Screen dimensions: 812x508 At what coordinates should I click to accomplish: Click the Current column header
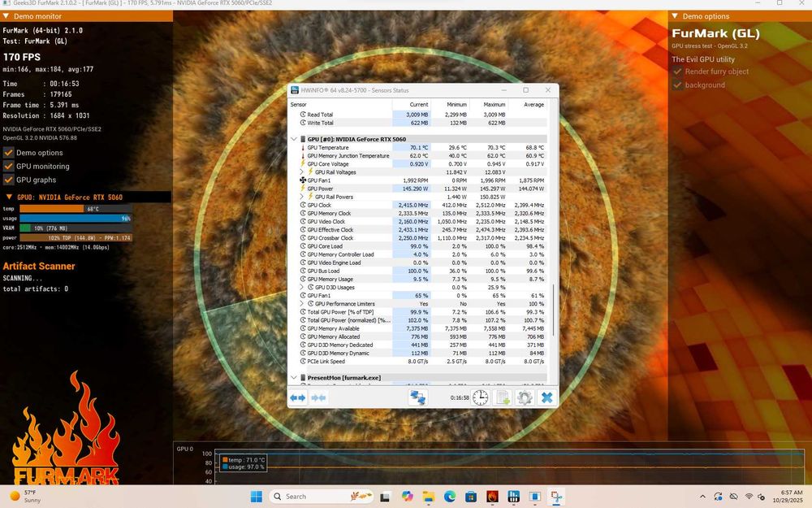[418, 104]
